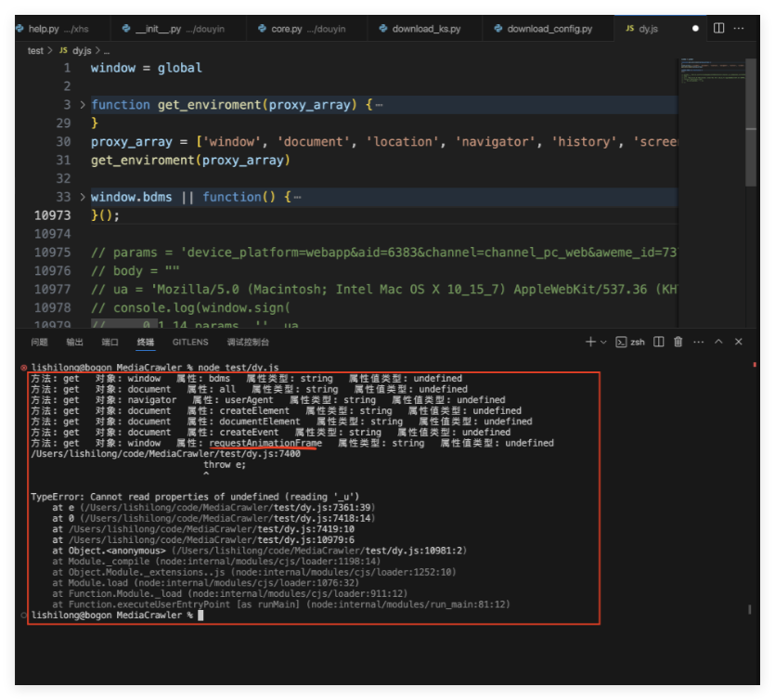Click the 'TypeError: Cannot read properties' message
The width and height of the screenshot is (775, 700).
pos(195,497)
